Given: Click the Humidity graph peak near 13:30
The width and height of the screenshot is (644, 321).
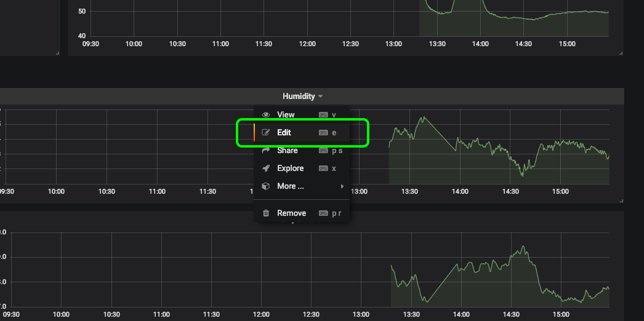Looking at the screenshot, I should 423,117.
